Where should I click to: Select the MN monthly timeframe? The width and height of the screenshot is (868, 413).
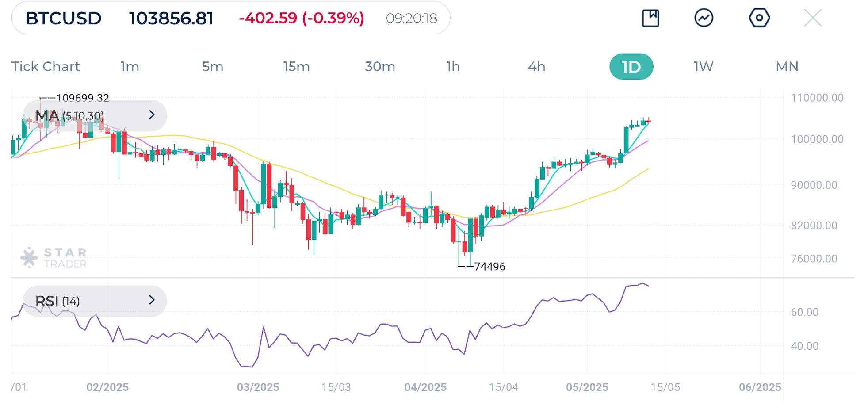pyautogui.click(x=787, y=66)
